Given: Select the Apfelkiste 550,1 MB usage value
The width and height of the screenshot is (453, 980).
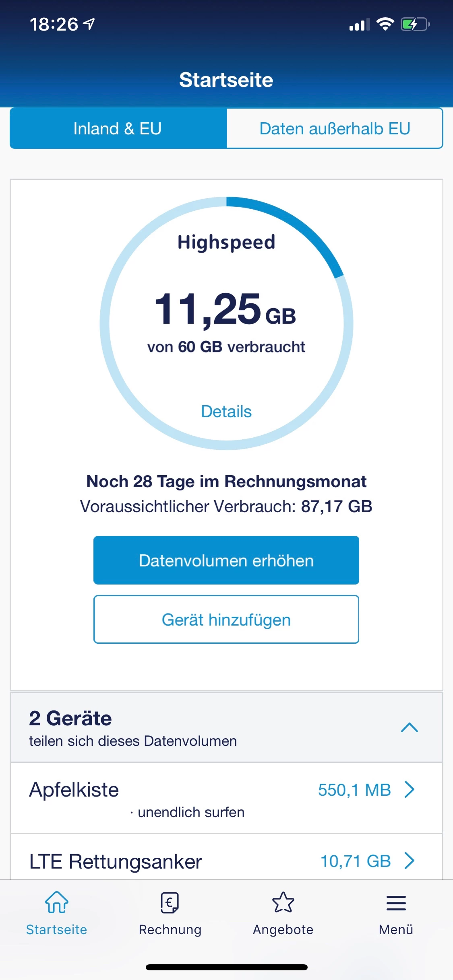Looking at the screenshot, I should (x=354, y=790).
